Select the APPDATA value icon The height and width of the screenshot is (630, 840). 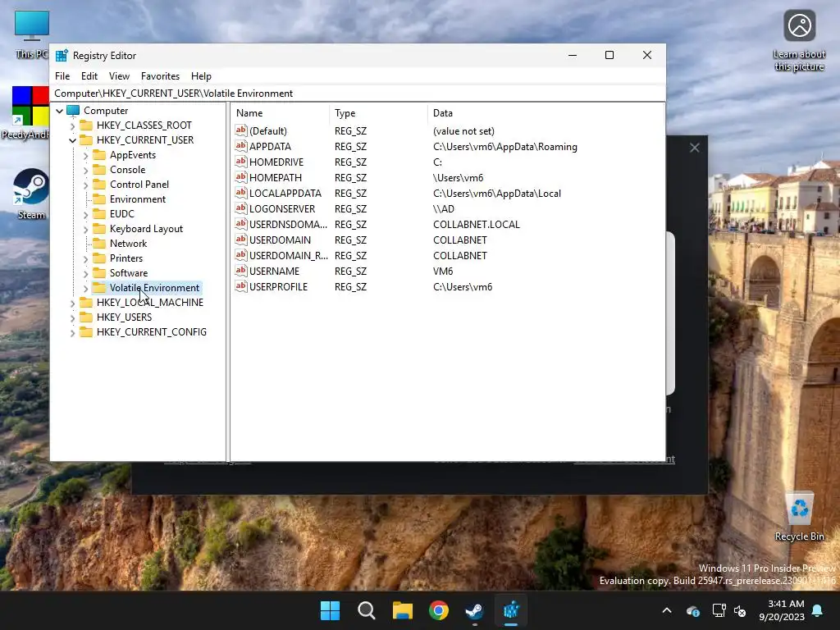click(x=241, y=146)
